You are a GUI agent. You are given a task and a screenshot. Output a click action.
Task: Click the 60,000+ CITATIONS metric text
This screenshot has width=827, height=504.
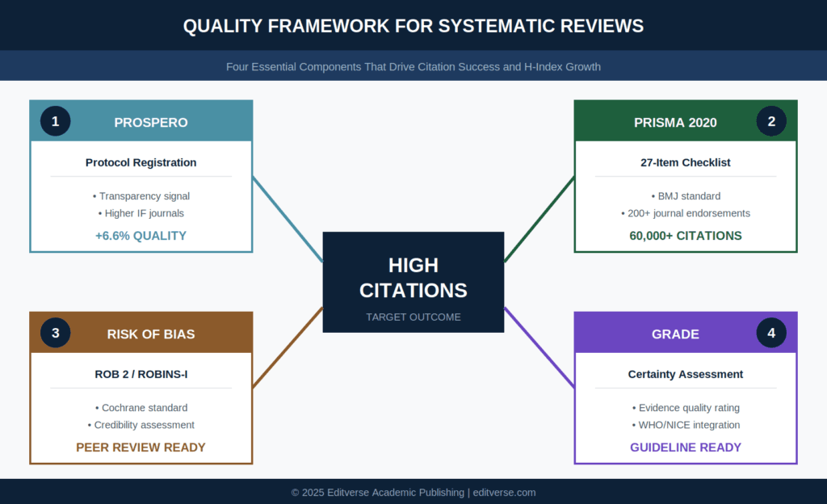coord(685,235)
